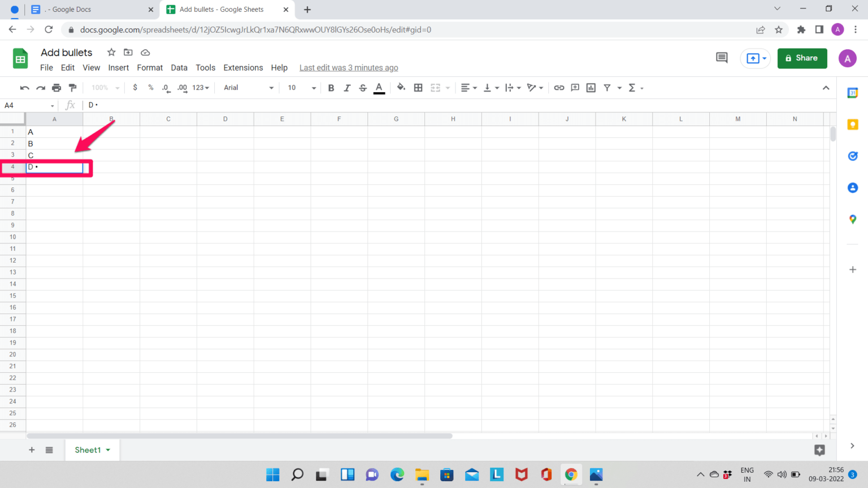This screenshot has width=868, height=488.
Task: Toggle italic formatting in the toolbar
Action: tap(346, 88)
